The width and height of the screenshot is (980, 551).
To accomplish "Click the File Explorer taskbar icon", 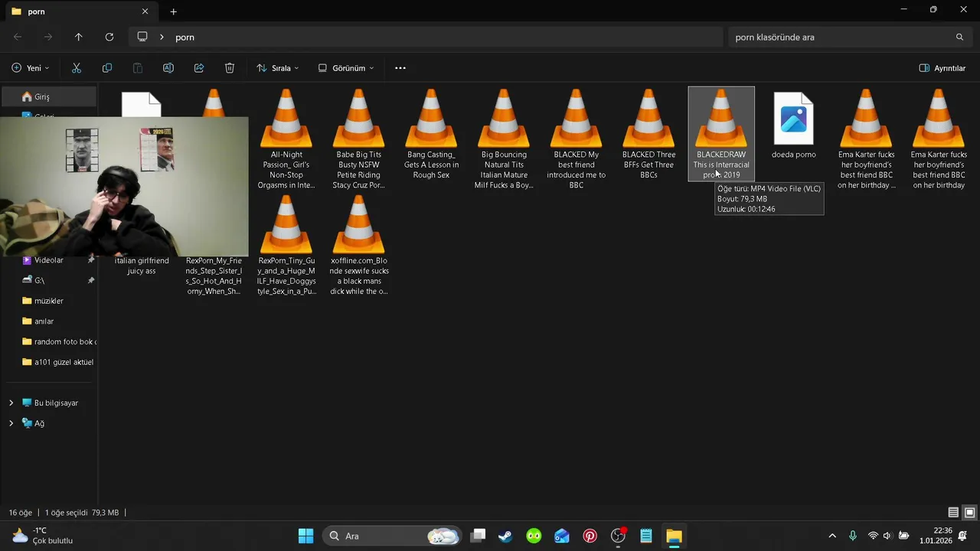I will coord(674,536).
